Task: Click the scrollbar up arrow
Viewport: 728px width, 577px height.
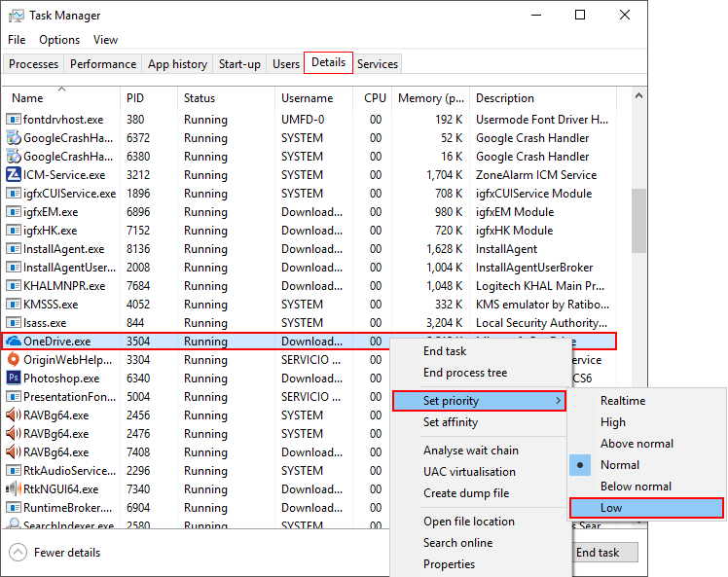Action: point(638,95)
